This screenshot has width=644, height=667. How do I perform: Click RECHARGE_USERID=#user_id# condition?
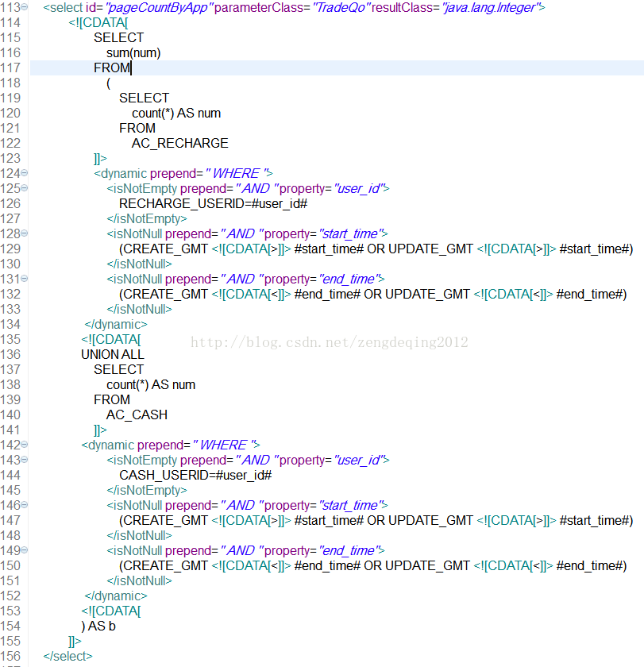[213, 204]
